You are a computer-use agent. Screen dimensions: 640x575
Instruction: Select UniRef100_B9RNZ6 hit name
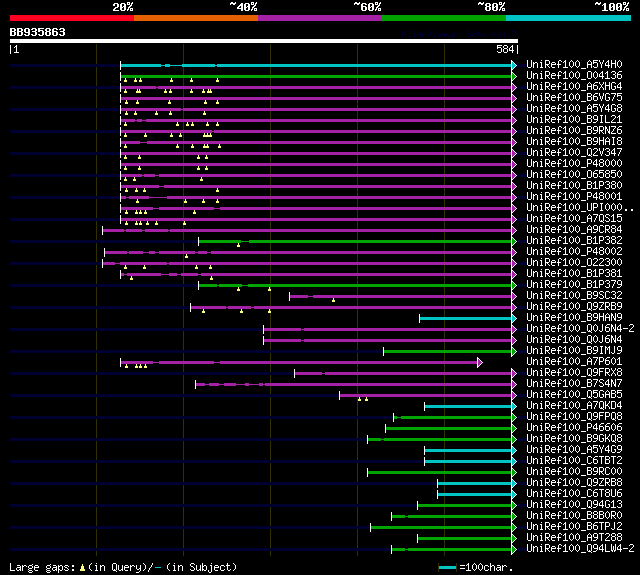574,131
